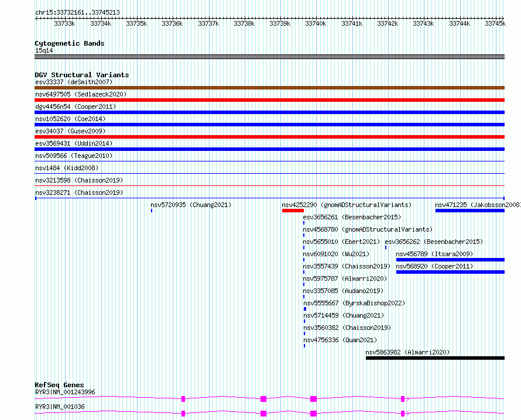Click the 33740k ruler position
The width and height of the screenshot is (521, 420).
point(316,23)
